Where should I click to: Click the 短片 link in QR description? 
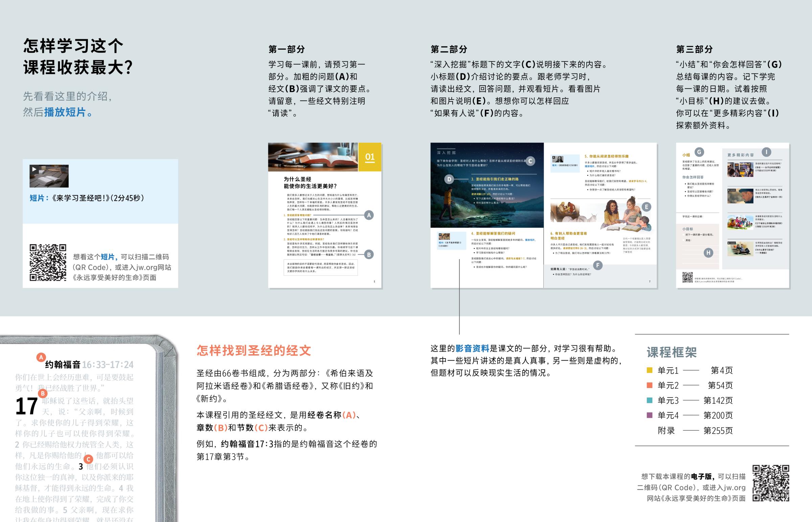click(x=108, y=257)
